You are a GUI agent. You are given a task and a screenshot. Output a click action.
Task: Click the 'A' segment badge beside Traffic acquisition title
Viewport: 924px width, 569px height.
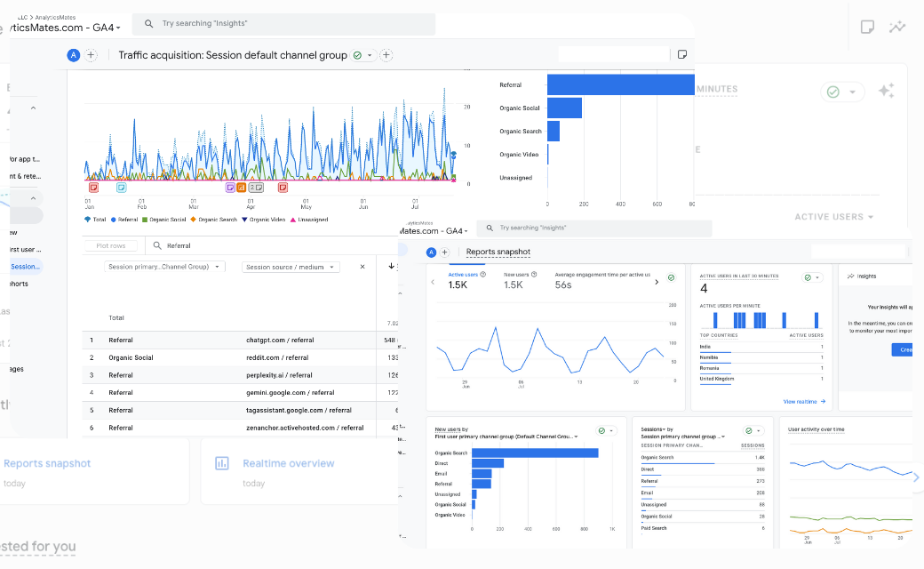(73, 55)
